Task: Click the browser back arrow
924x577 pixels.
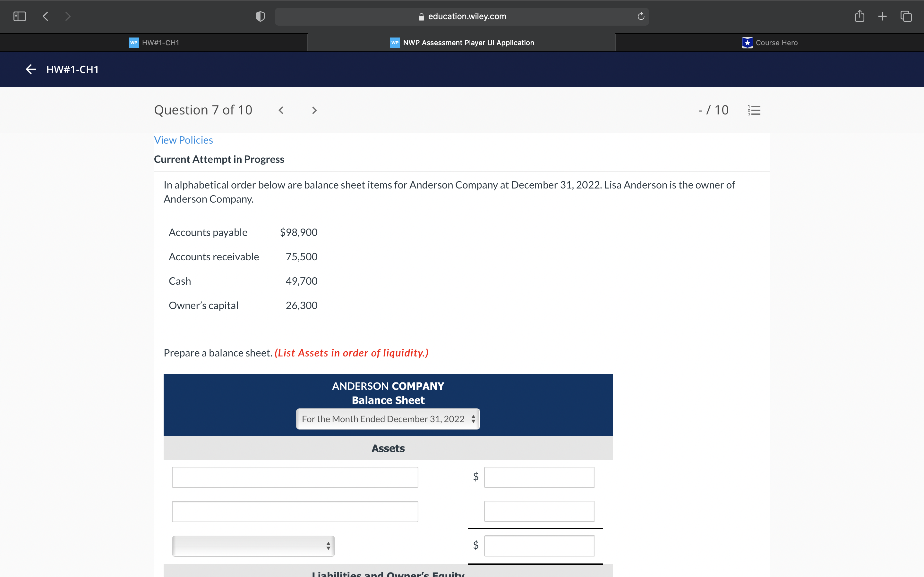Action: [x=46, y=16]
